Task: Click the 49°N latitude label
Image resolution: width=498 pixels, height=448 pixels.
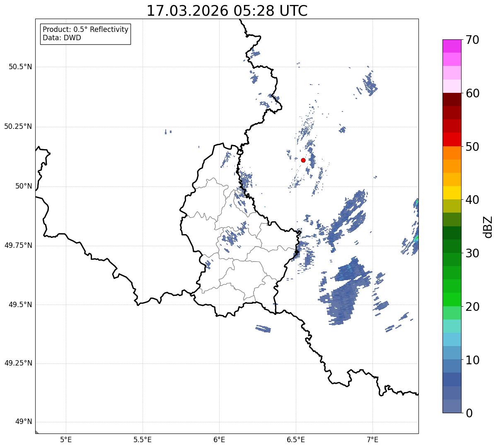Action: [x=24, y=422]
